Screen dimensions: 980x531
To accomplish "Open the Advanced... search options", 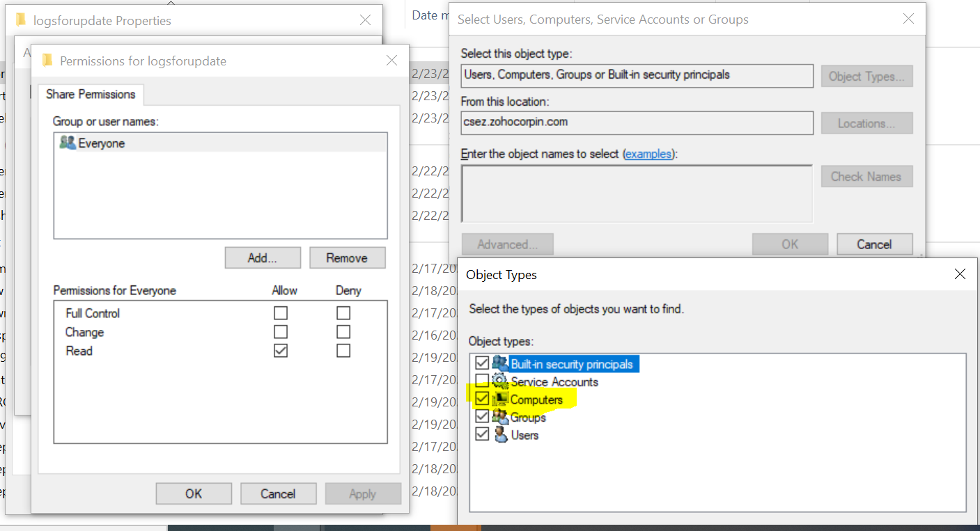I will pyautogui.click(x=507, y=244).
